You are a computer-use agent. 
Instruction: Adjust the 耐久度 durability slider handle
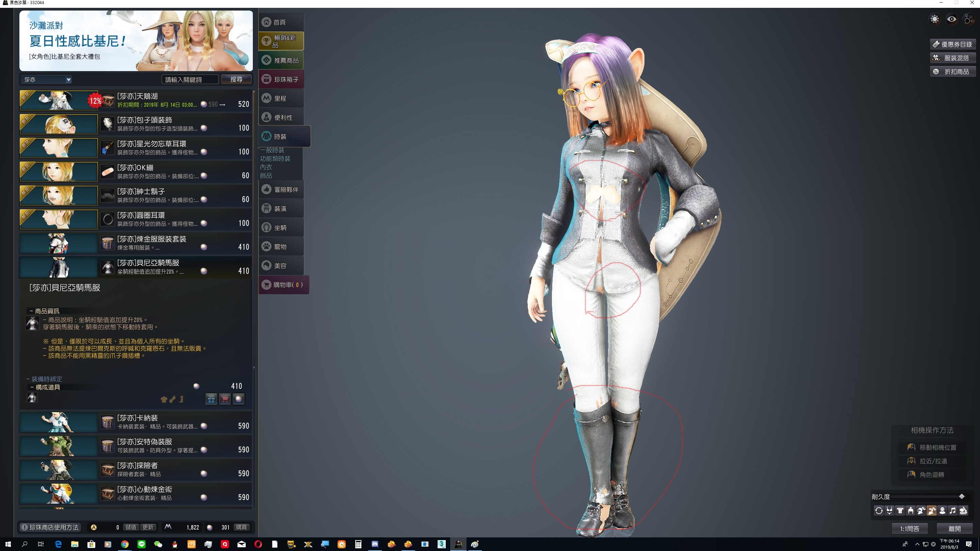[962, 496]
